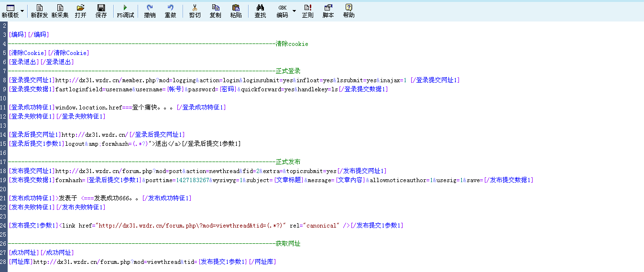Click the {发布提交1参数1} variable in 网址库 line
644x272 pixels.
coord(223,262)
